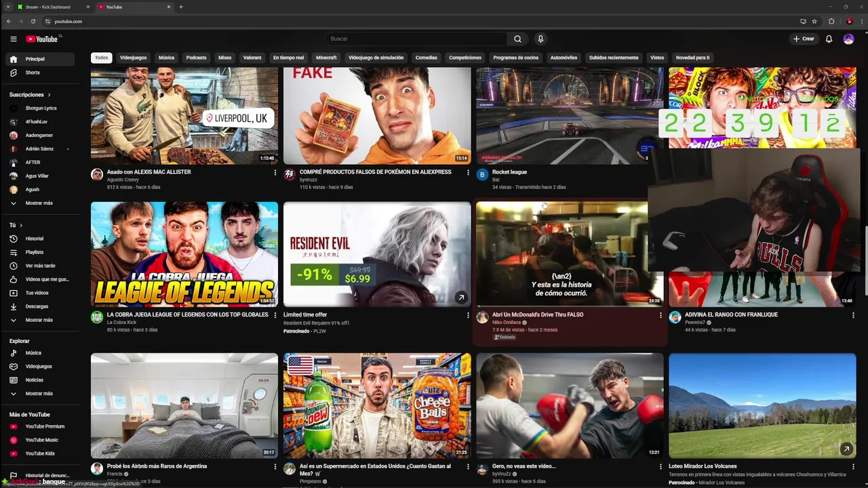Click into the Buscar search field

pos(417,39)
